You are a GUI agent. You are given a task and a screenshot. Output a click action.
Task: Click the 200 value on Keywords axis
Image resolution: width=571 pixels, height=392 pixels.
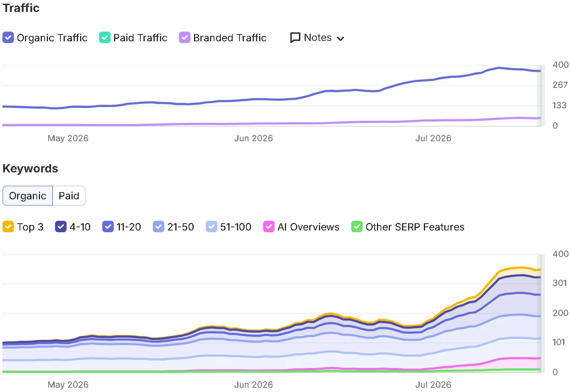560,313
